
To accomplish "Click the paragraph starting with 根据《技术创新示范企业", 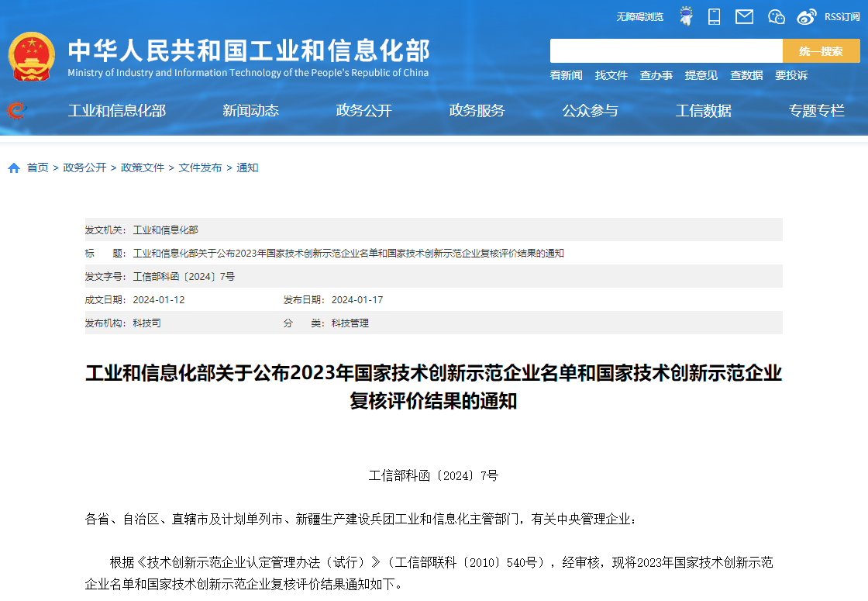I will click(x=429, y=573).
